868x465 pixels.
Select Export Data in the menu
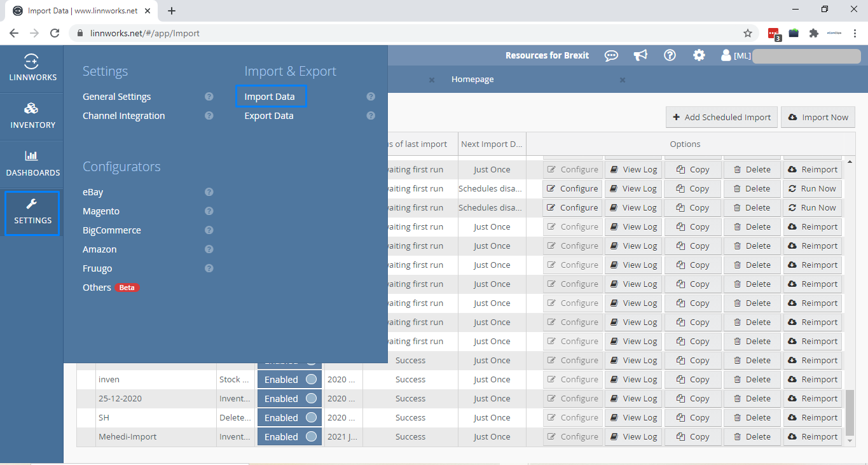(269, 116)
